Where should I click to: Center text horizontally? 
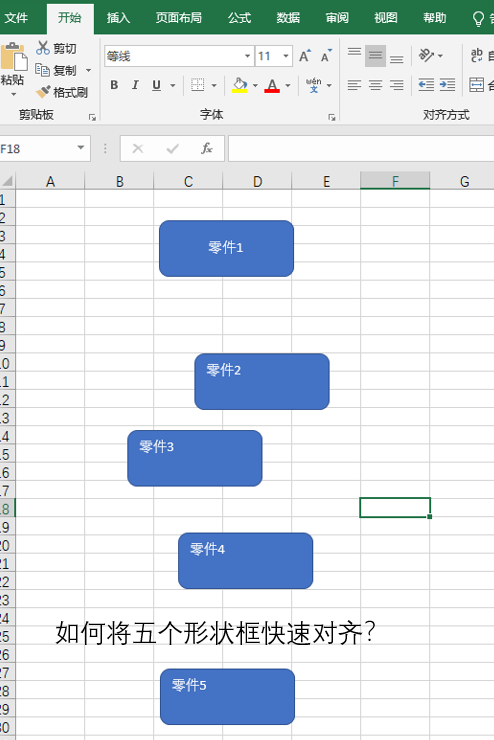tap(376, 85)
